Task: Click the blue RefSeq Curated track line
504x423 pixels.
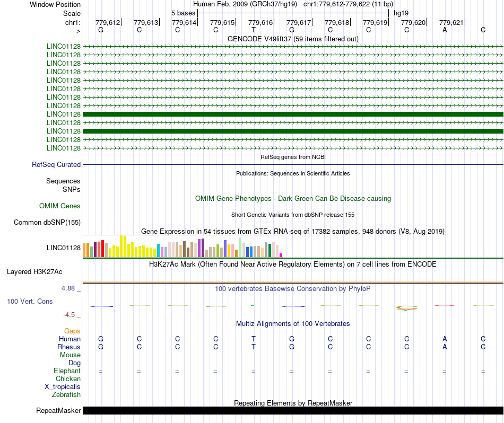Action: [x=293, y=165]
